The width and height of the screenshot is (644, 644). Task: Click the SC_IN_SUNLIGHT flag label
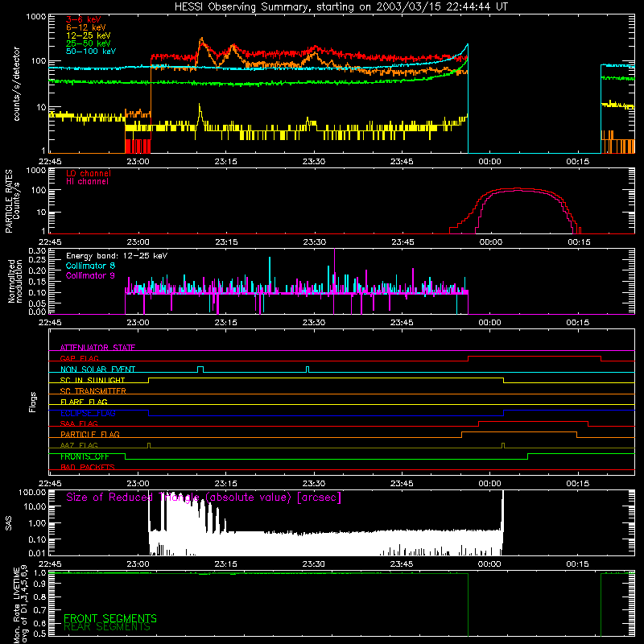tap(93, 380)
